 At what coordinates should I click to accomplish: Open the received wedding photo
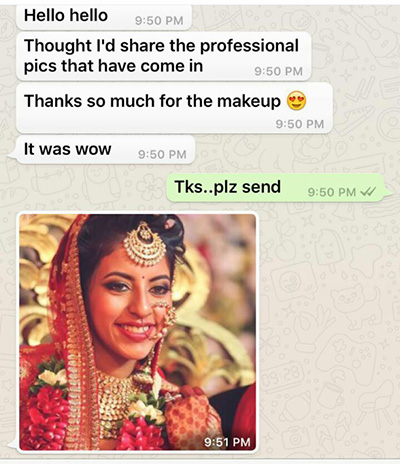(x=138, y=332)
